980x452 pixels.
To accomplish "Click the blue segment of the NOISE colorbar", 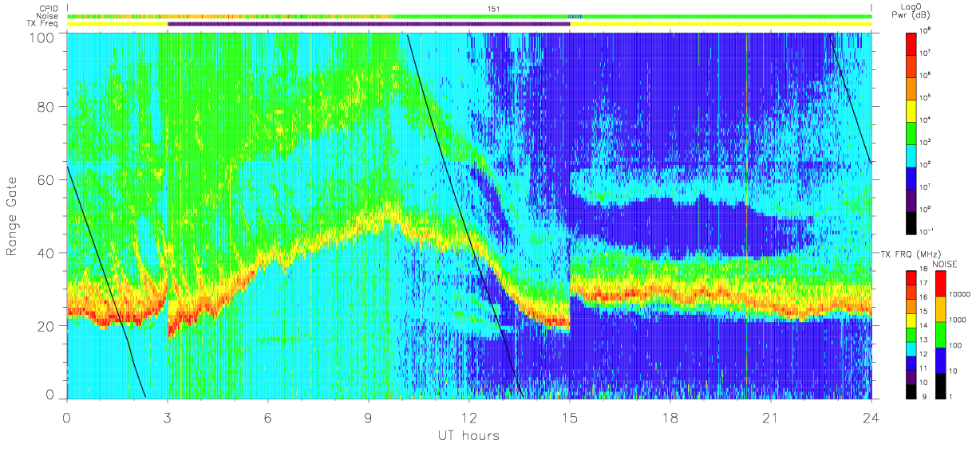I will (940, 360).
